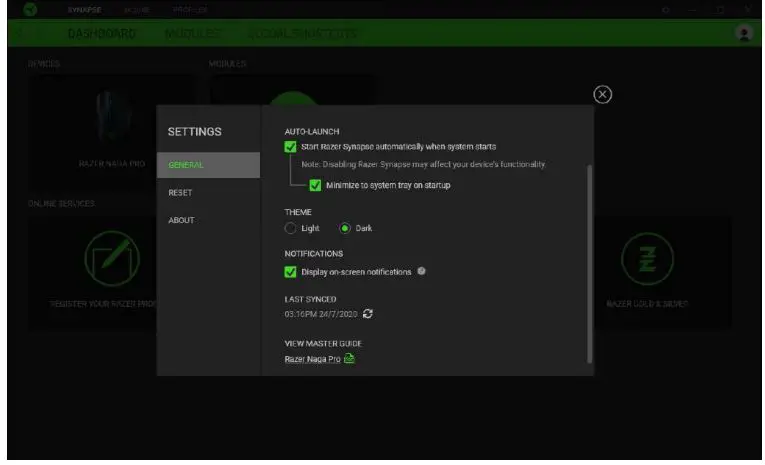Select the Razer Naga Pro device thumbnail
The image size is (765, 465).
pos(112,117)
